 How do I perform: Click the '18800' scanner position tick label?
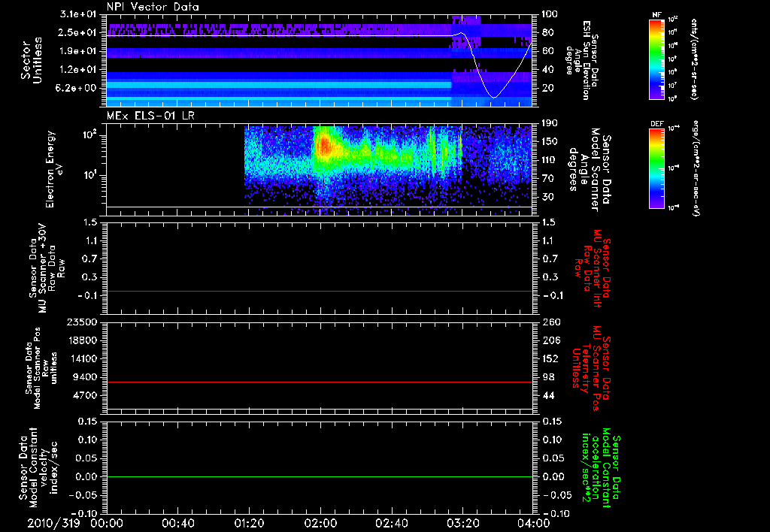(81, 340)
